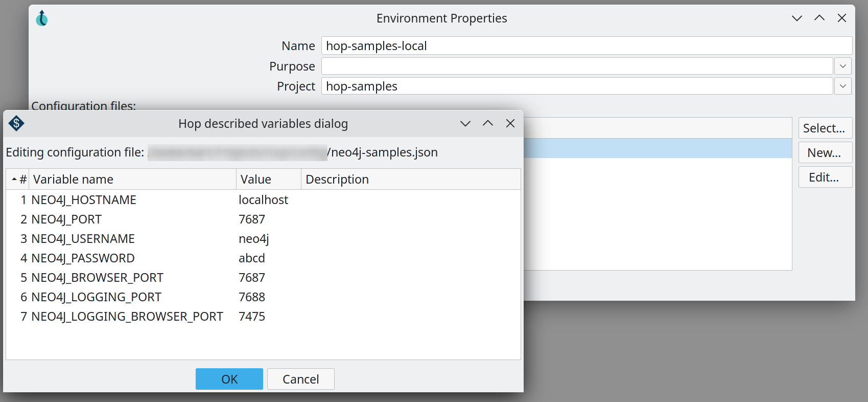Expand the Purpose dropdown
This screenshot has height=402, width=868.
coord(842,66)
